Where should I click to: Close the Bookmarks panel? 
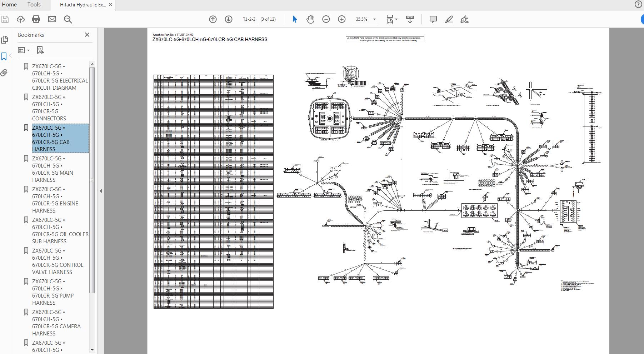tap(87, 35)
